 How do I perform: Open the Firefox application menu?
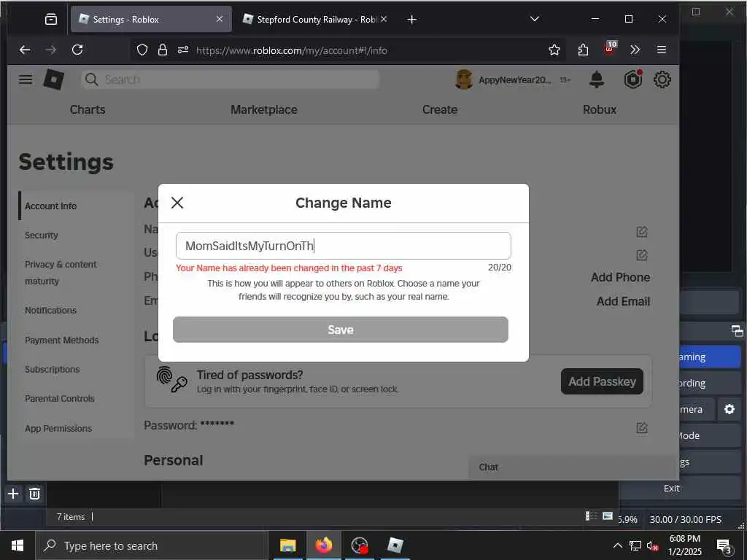(661, 50)
